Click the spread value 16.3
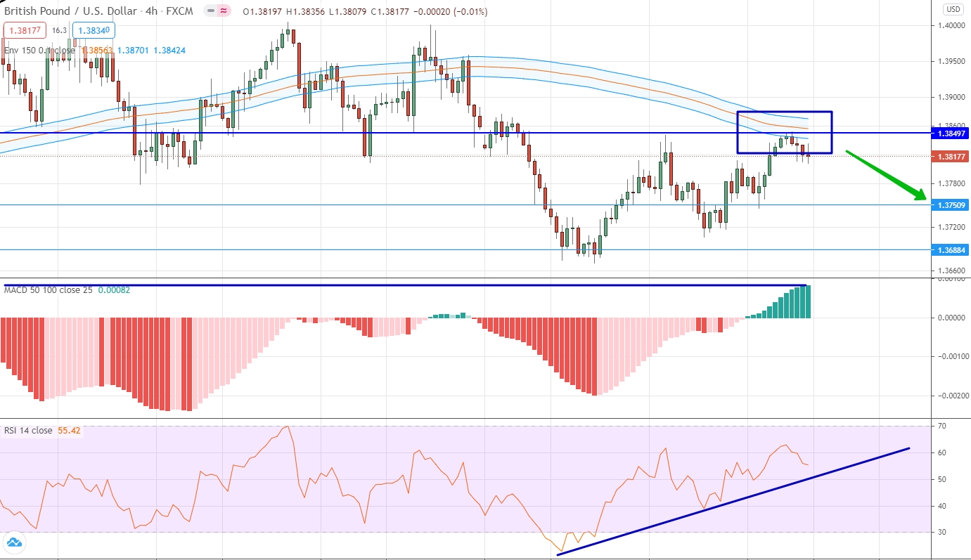The image size is (971, 560). click(59, 30)
